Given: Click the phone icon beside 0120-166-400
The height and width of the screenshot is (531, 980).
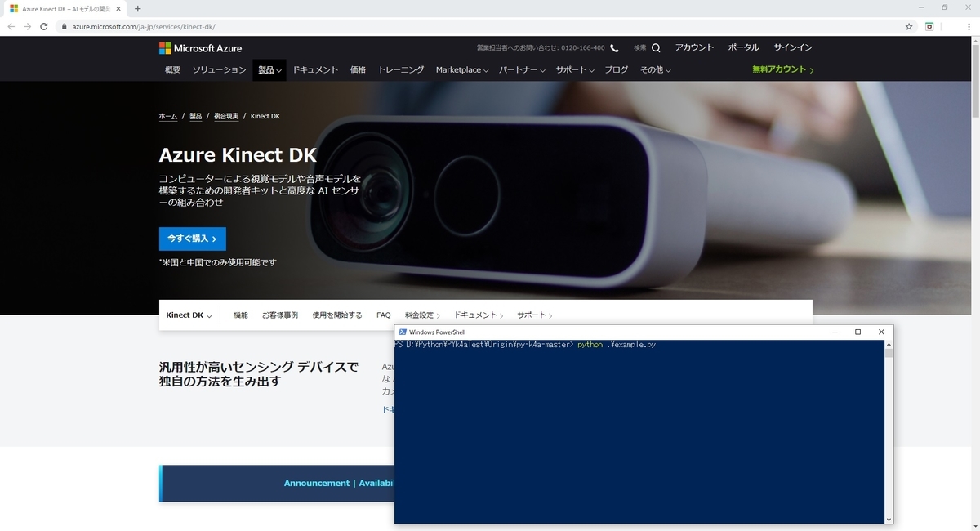Looking at the screenshot, I should point(614,48).
